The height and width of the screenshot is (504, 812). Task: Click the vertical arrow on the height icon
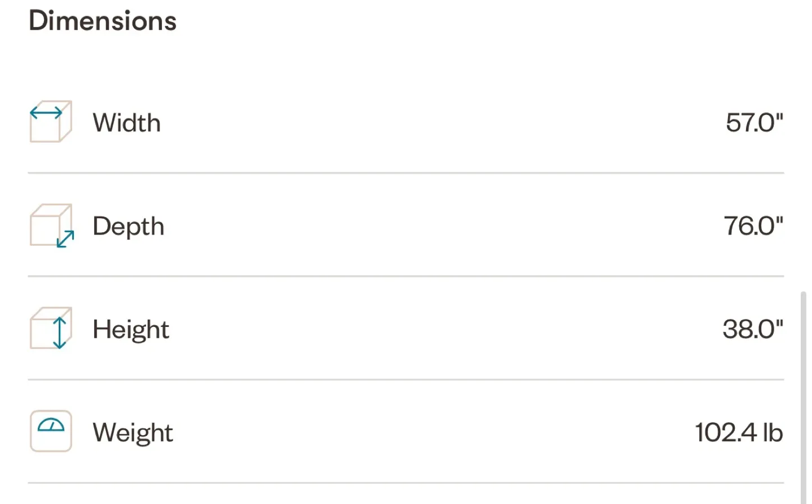click(59, 333)
